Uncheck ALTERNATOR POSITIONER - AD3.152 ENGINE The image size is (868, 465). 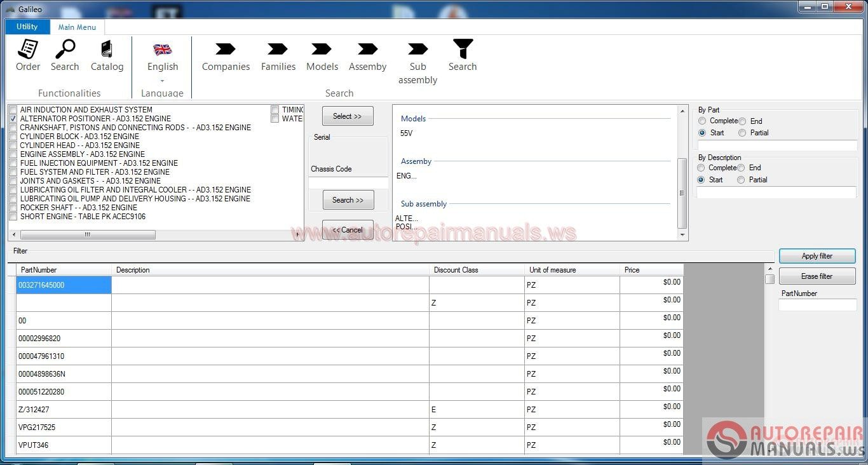click(x=13, y=119)
